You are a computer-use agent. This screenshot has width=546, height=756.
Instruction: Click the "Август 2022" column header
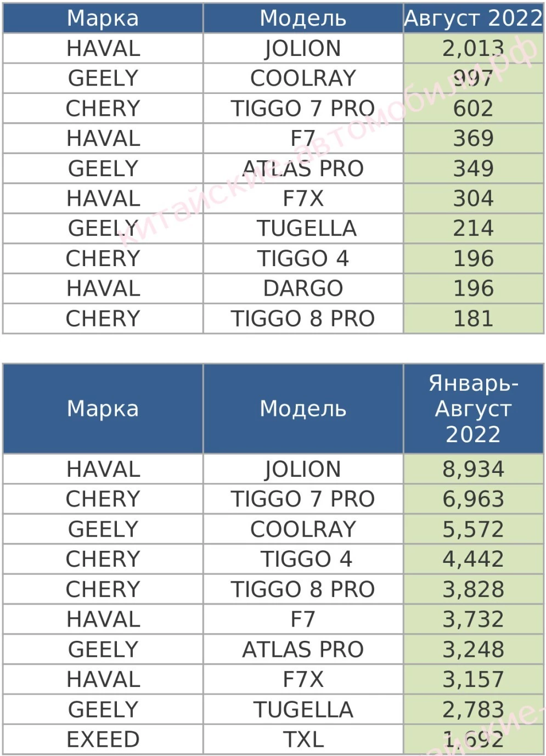473,18
